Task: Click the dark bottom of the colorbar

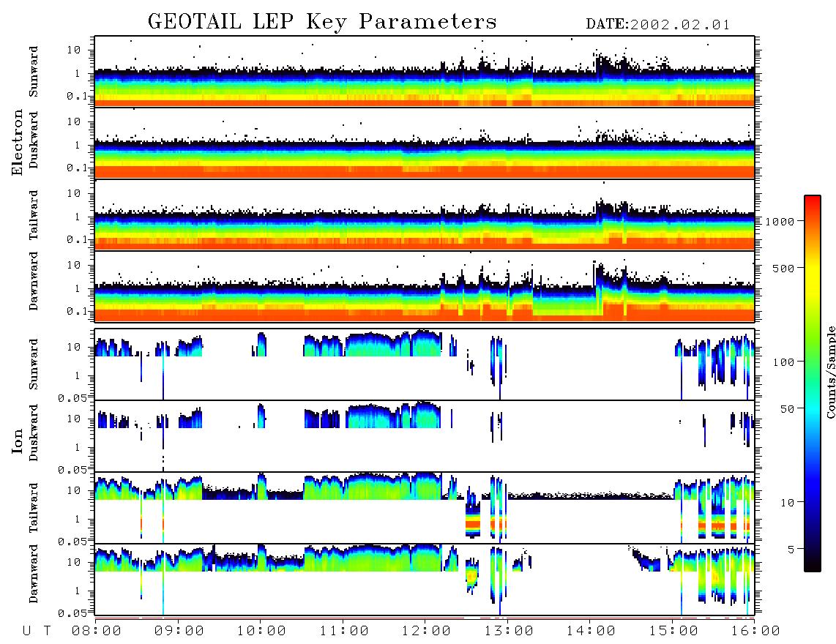Action: [813, 560]
